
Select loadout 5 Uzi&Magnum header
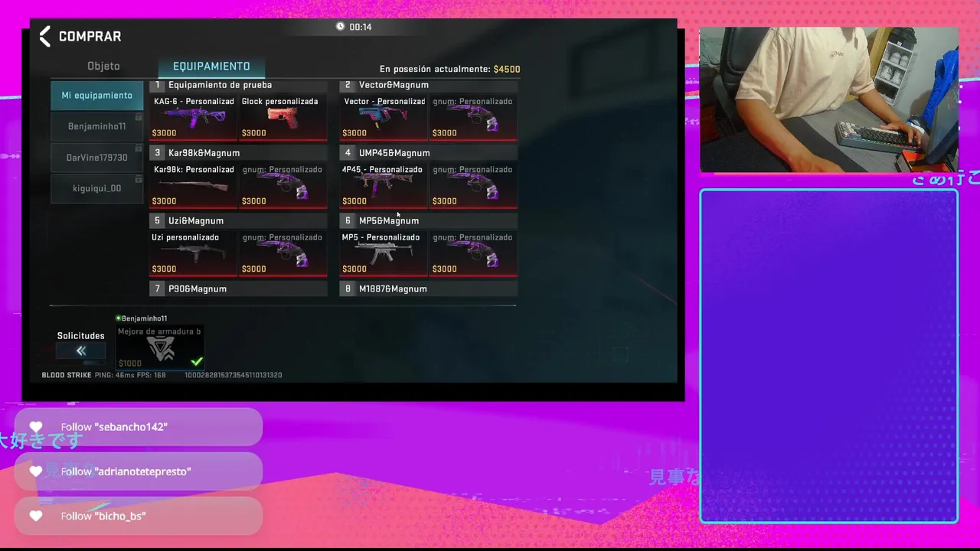pos(238,220)
